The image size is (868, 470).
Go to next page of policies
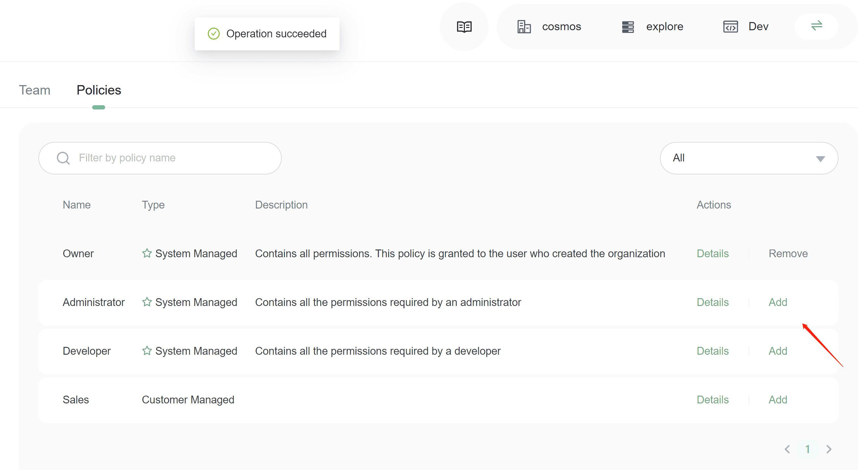pos(829,449)
